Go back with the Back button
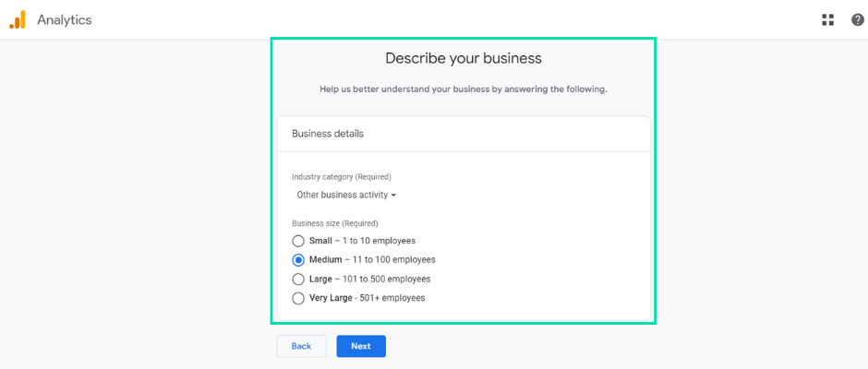This screenshot has height=369, width=868. [x=301, y=346]
